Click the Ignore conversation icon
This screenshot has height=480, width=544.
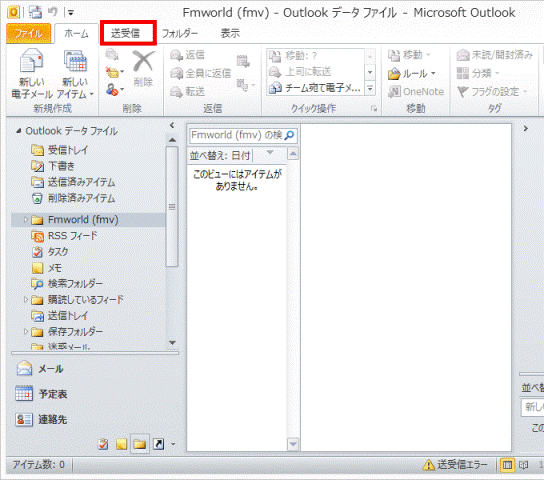[112, 54]
